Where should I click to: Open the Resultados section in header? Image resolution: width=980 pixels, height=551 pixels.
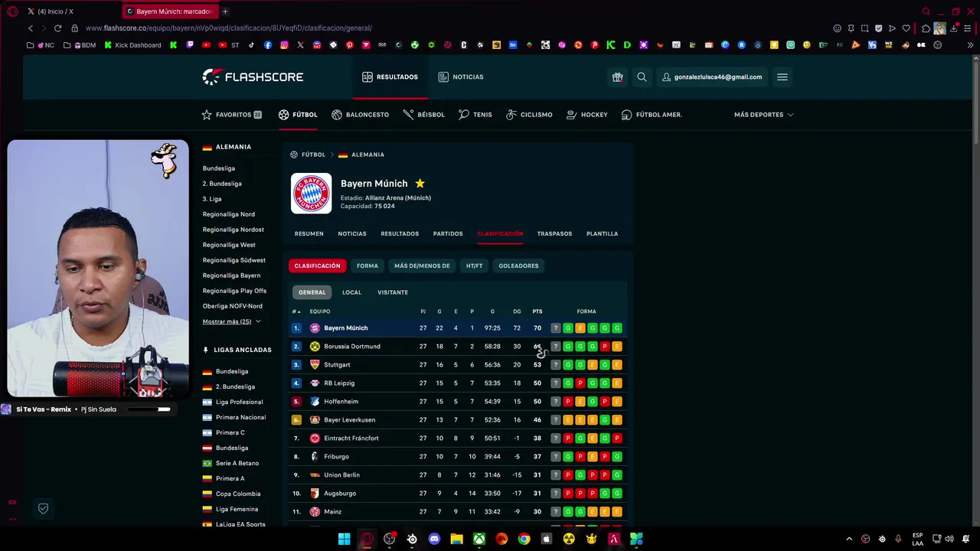(x=390, y=77)
